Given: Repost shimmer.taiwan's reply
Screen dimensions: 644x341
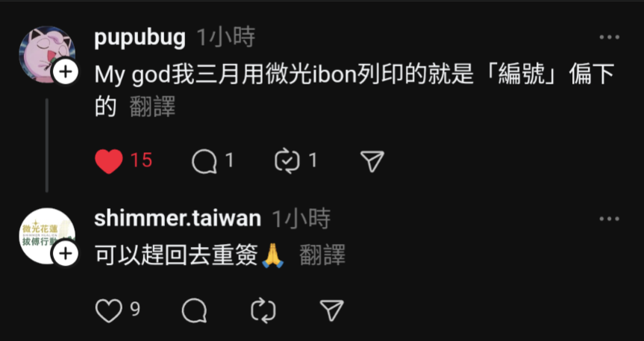Looking at the screenshot, I should coord(263,310).
